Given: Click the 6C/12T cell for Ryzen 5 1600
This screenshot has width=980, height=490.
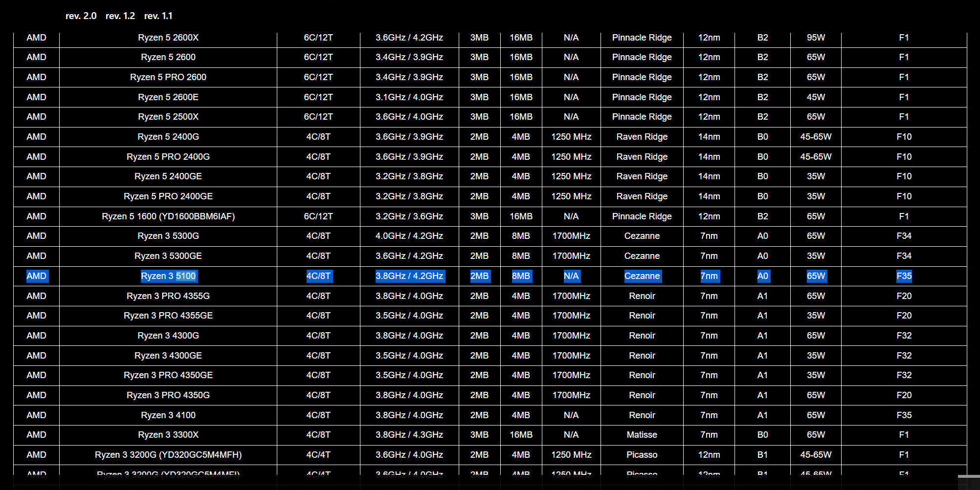Looking at the screenshot, I should point(318,216).
